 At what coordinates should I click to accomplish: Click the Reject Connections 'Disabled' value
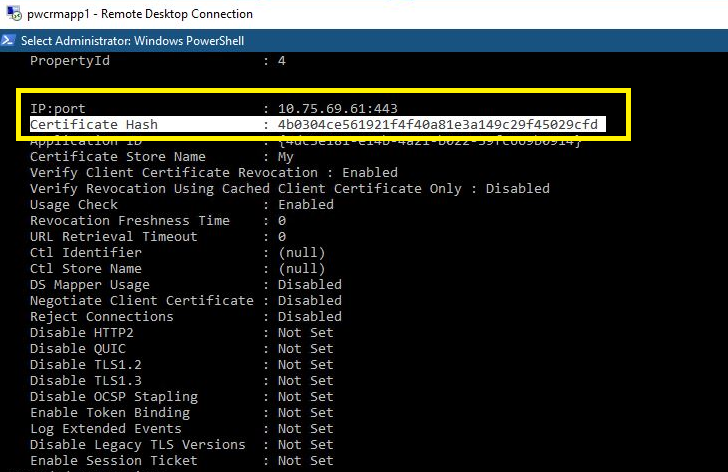(x=310, y=317)
